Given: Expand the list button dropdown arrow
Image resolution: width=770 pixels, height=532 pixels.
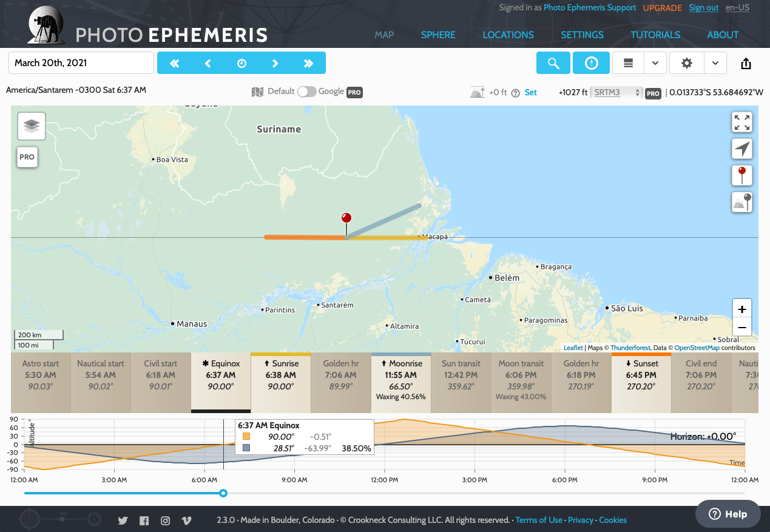Looking at the screenshot, I should (x=655, y=63).
